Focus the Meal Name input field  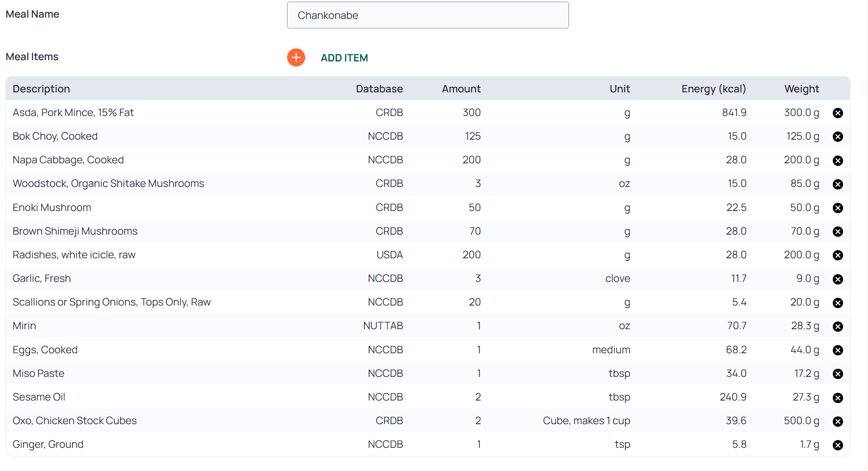point(428,15)
